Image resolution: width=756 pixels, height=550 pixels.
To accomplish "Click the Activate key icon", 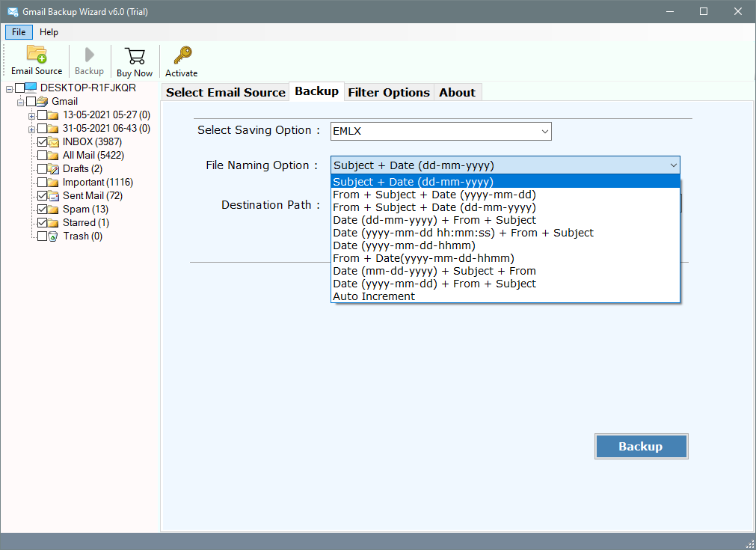I will click(x=182, y=55).
